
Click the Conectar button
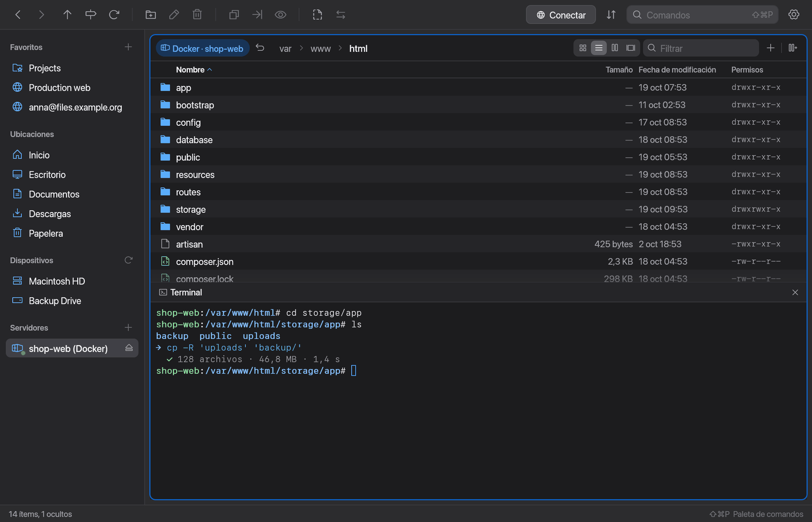pos(561,15)
